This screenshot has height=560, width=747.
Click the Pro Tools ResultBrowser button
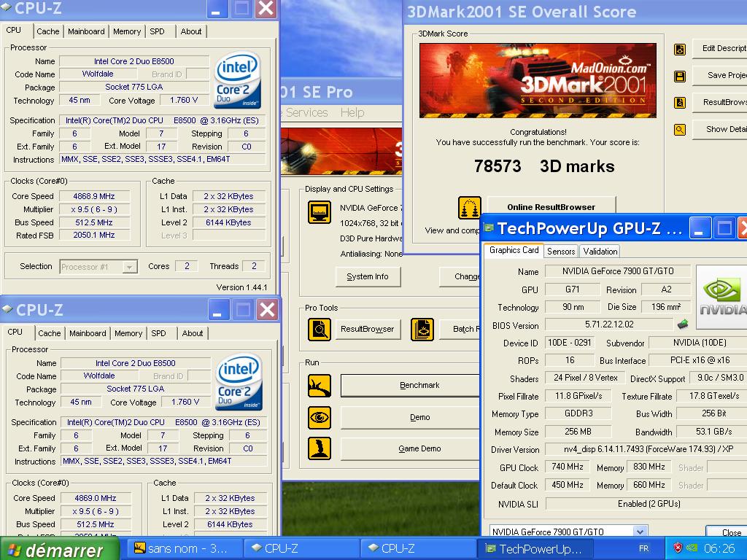pyautogui.click(x=368, y=329)
